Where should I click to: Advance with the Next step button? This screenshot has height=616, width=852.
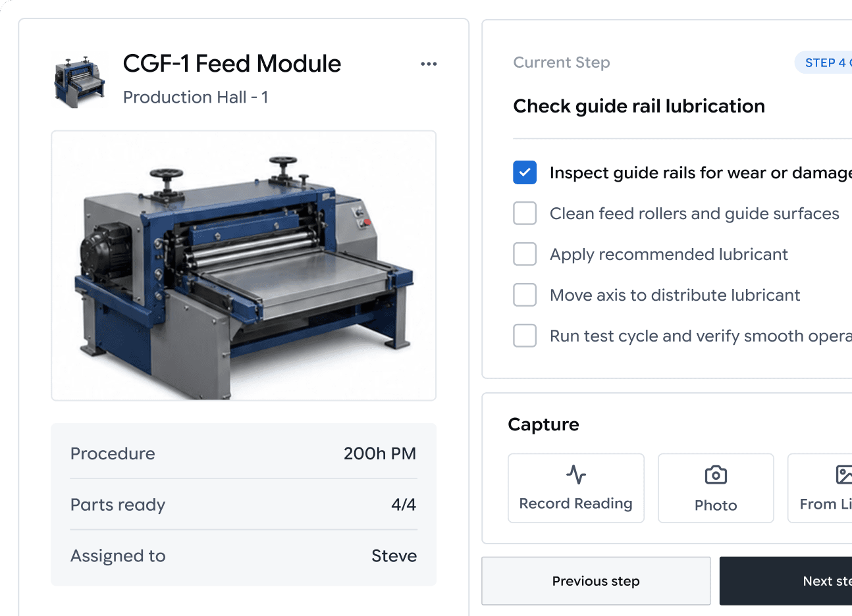[x=785, y=581]
